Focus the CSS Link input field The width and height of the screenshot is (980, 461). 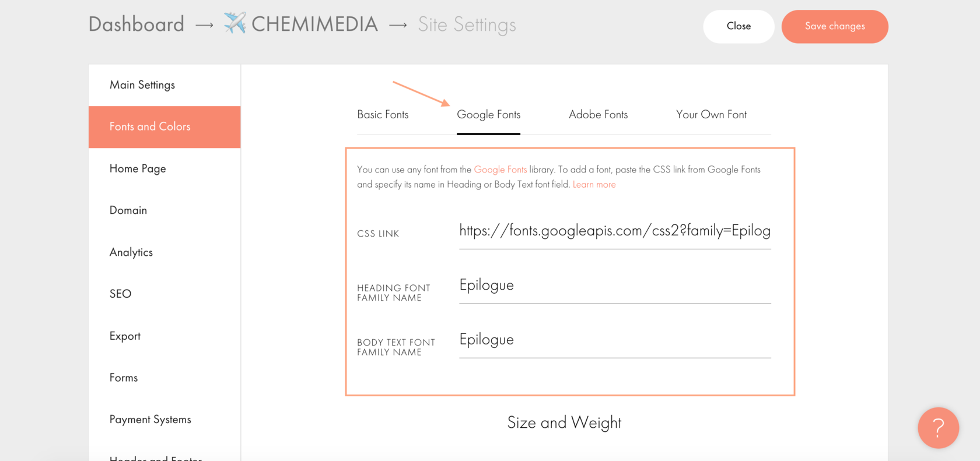[614, 231]
